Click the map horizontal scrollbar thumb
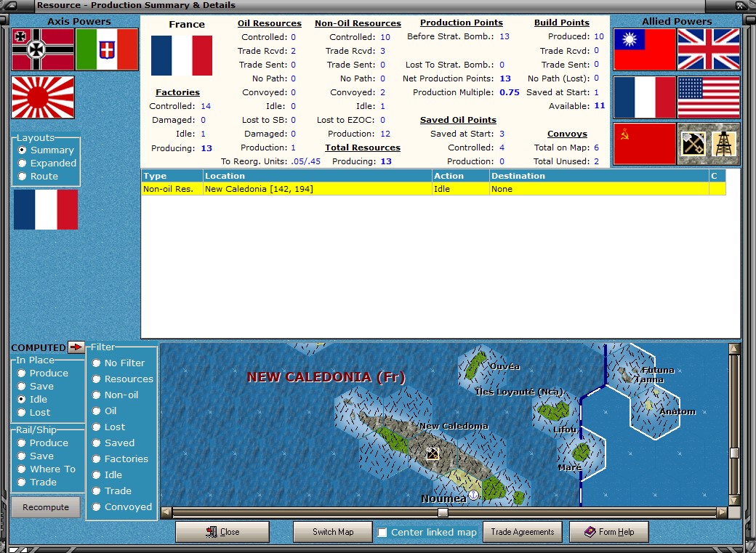Viewport: 756px width, 553px height. (x=443, y=512)
